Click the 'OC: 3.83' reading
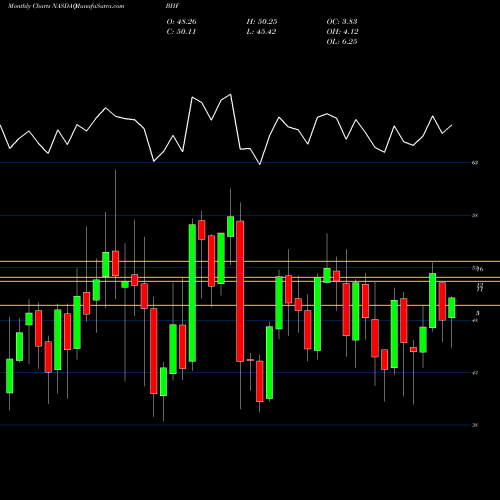Viewport: 500px width, 500px height. (342, 22)
